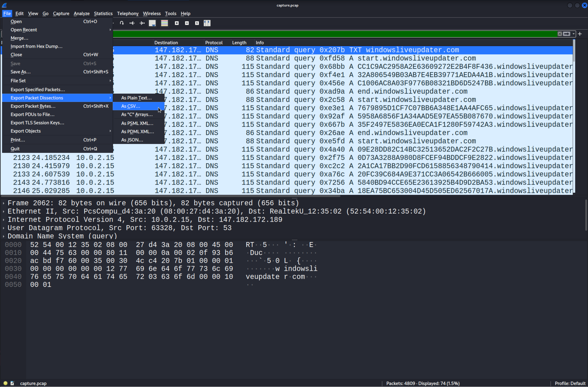Screen dimensions: 588x387
Task: Select Export TLS Session Keys entry
Action: (57, 123)
